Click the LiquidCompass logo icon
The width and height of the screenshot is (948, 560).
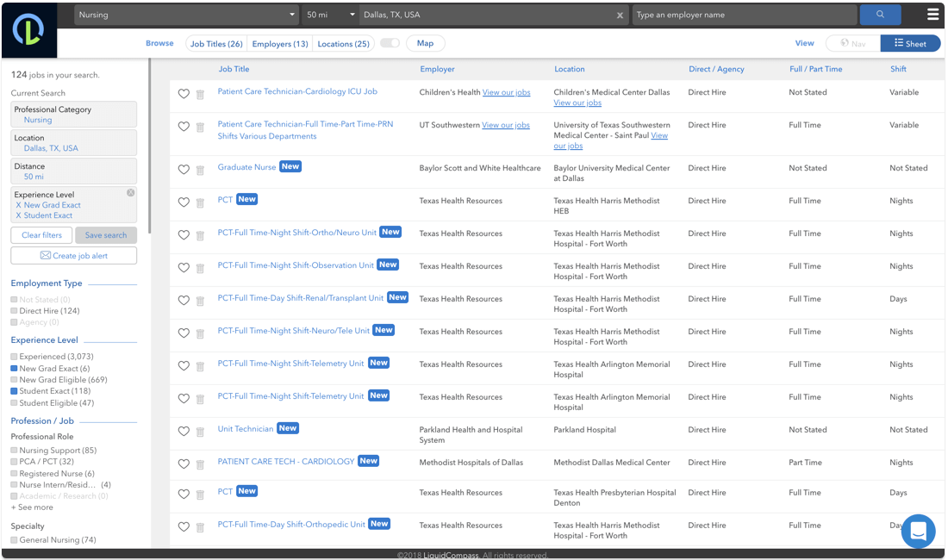click(28, 30)
